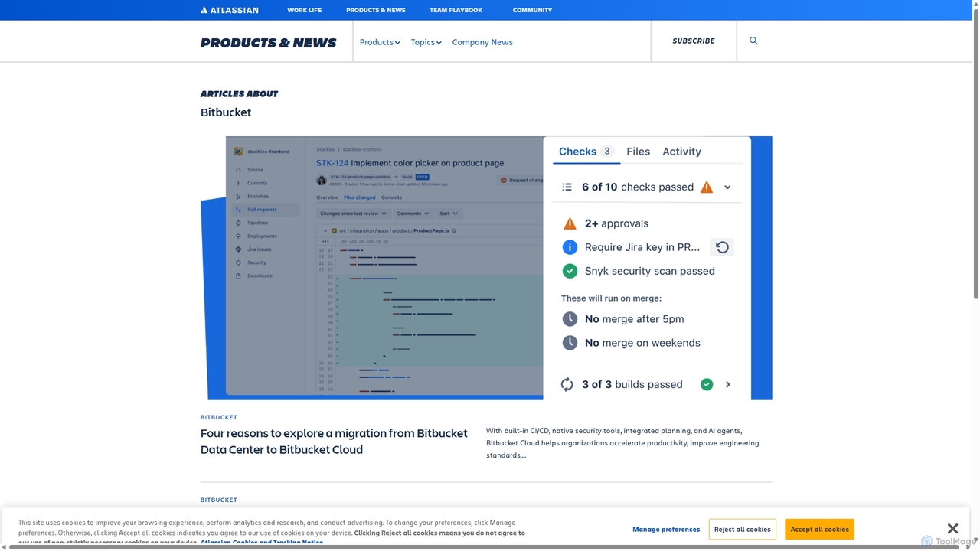The width and height of the screenshot is (980, 551).
Task: Click the BITBUCKET category tag above the headline
Action: click(219, 417)
